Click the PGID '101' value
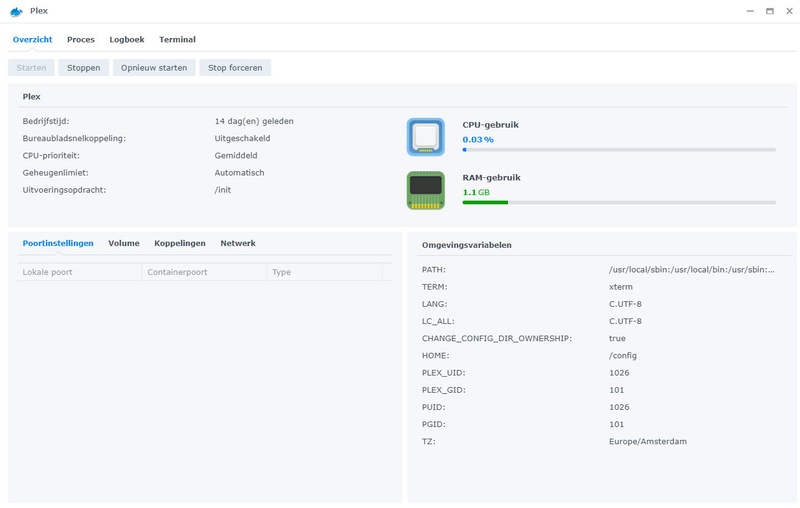This screenshot has height=508, width=800. click(x=616, y=424)
